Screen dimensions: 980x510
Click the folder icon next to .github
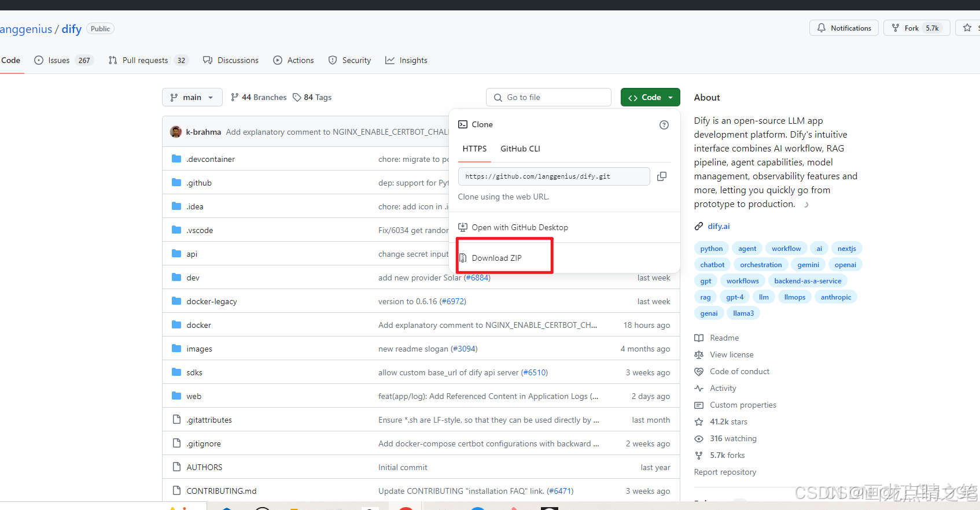coord(176,183)
